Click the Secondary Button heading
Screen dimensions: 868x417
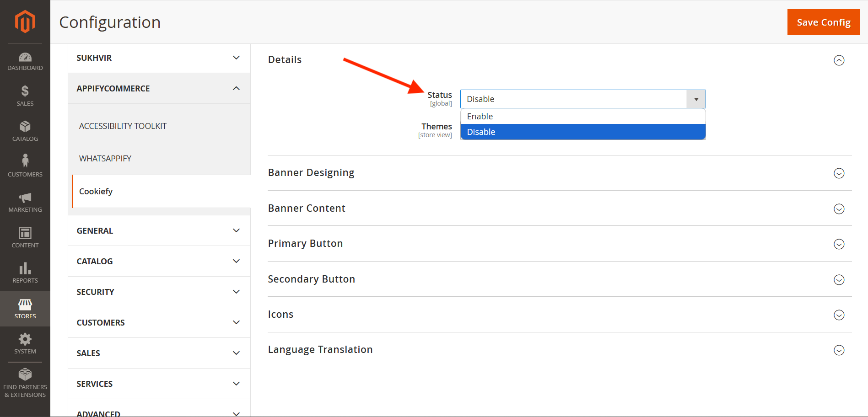coord(312,279)
